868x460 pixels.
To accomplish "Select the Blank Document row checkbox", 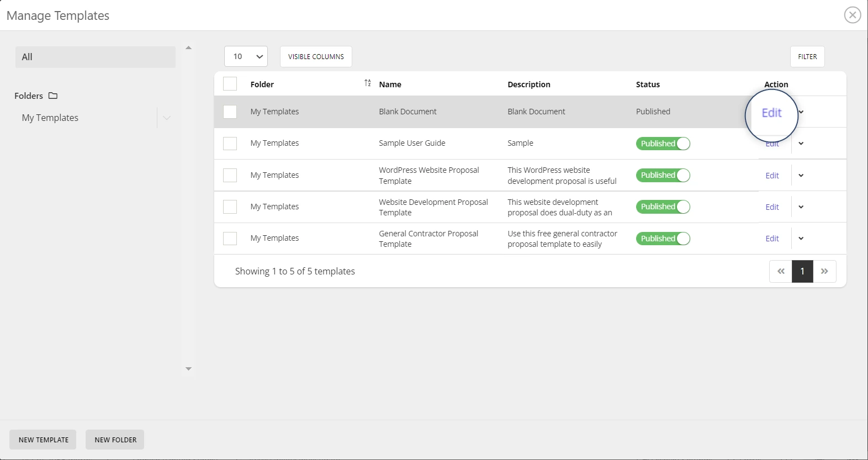I will tap(230, 112).
